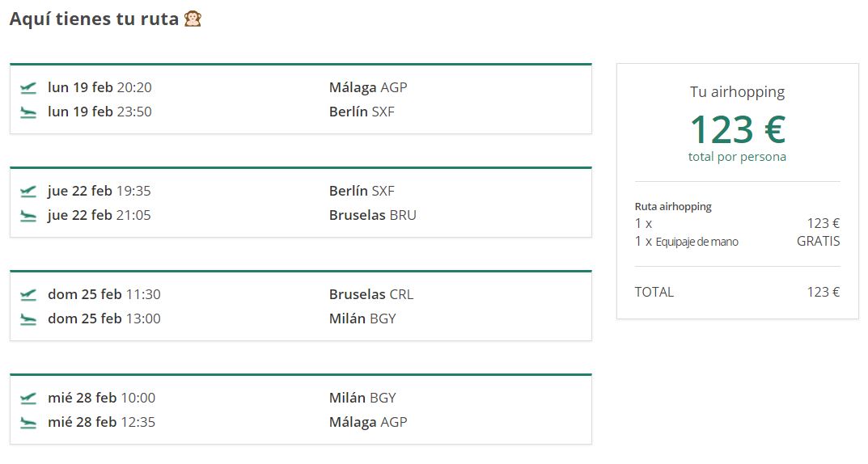The height and width of the screenshot is (464, 868).
Task: Click the 'Aquí tienes tu ruta' heading
Action: (x=94, y=19)
